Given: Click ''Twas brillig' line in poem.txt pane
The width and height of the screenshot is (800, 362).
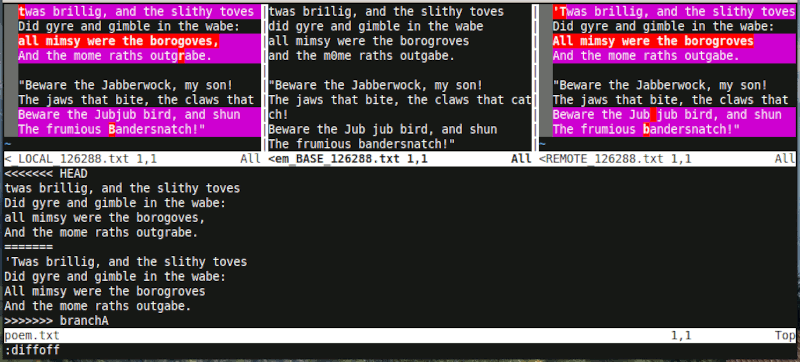Looking at the screenshot, I should click(126, 262).
